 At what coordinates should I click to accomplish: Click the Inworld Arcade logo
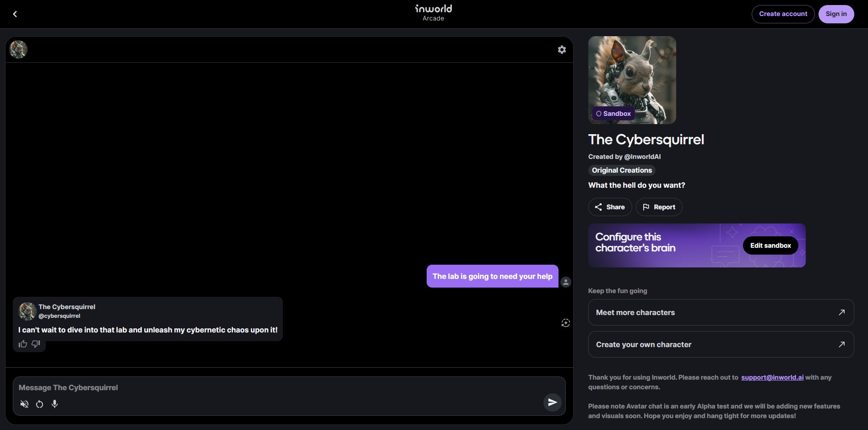[434, 13]
